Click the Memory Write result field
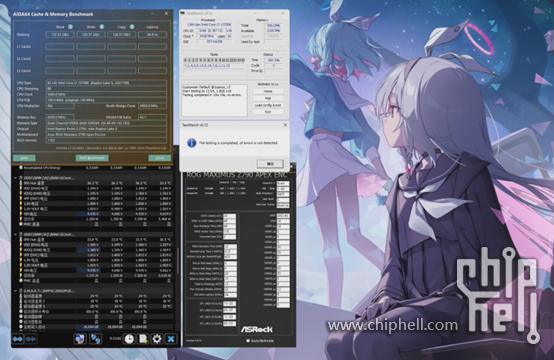 click(x=91, y=35)
